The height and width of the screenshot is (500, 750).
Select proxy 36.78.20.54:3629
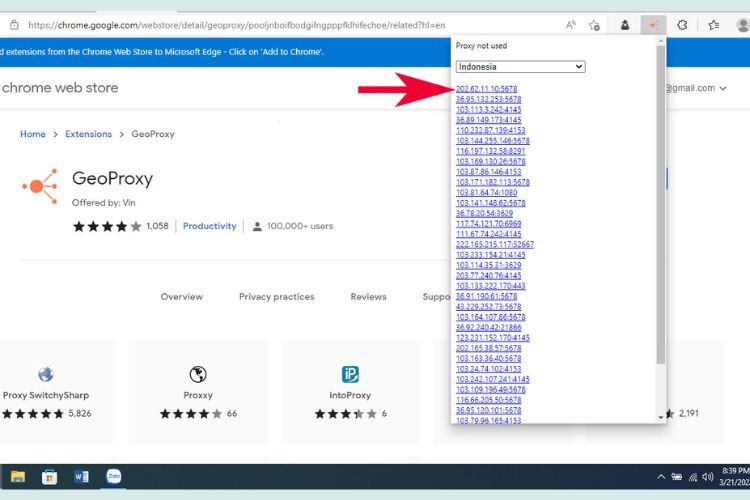pyautogui.click(x=484, y=213)
